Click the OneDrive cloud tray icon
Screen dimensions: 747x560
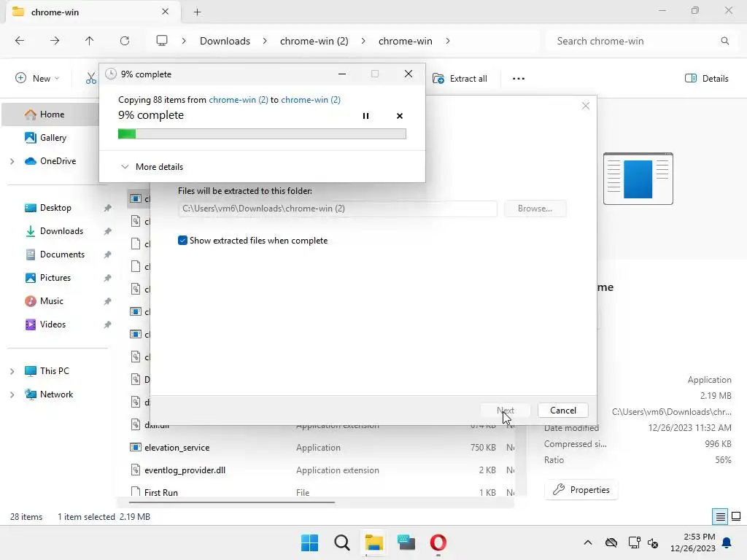coord(611,542)
